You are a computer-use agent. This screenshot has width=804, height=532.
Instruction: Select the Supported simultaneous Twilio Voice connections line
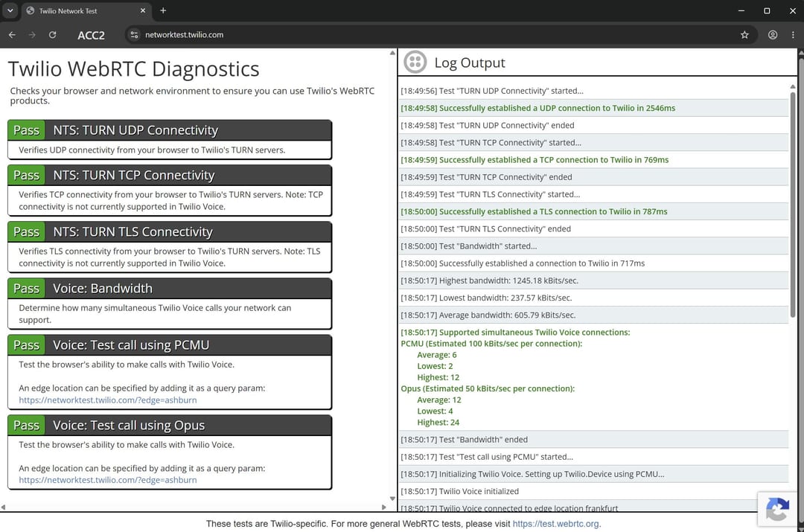pos(515,332)
